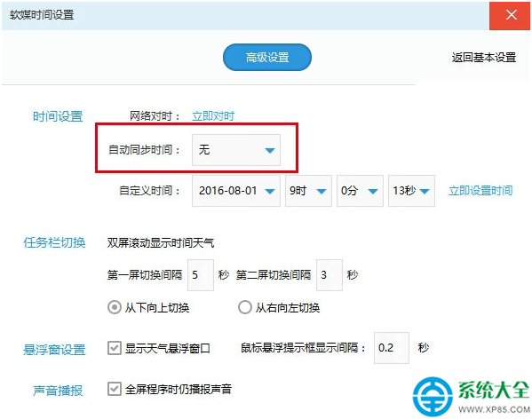This screenshot has width=532, height=419.
Task: Focus the 第二屏切换间隔 input field
Action: pyautogui.click(x=330, y=275)
